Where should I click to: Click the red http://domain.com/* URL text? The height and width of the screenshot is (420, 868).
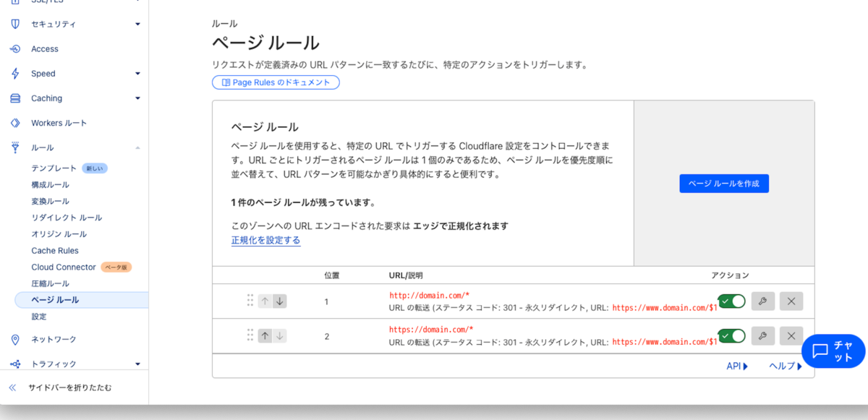(430, 296)
